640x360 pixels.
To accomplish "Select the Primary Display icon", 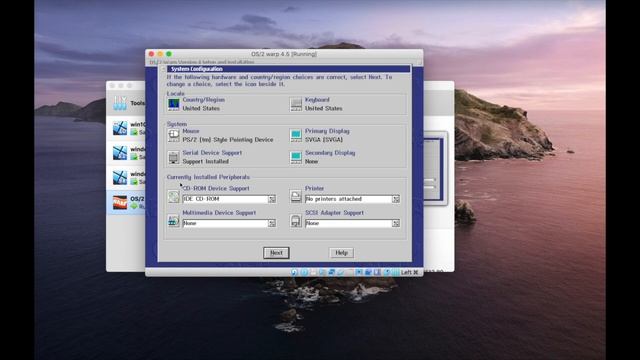I will [x=296, y=135].
